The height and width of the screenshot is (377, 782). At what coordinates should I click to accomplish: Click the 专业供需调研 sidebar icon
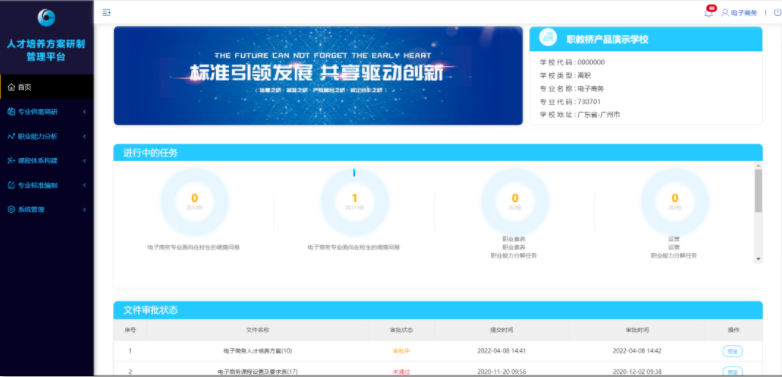coord(11,112)
